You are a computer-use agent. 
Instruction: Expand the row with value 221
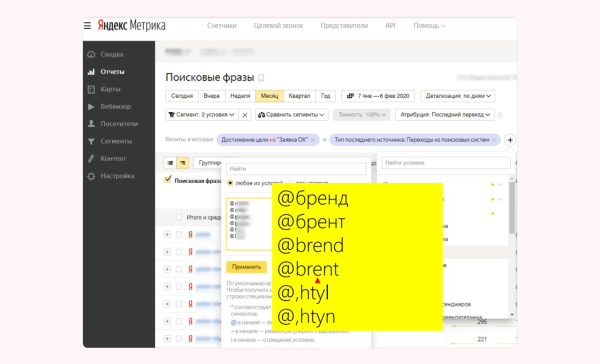coord(167,339)
